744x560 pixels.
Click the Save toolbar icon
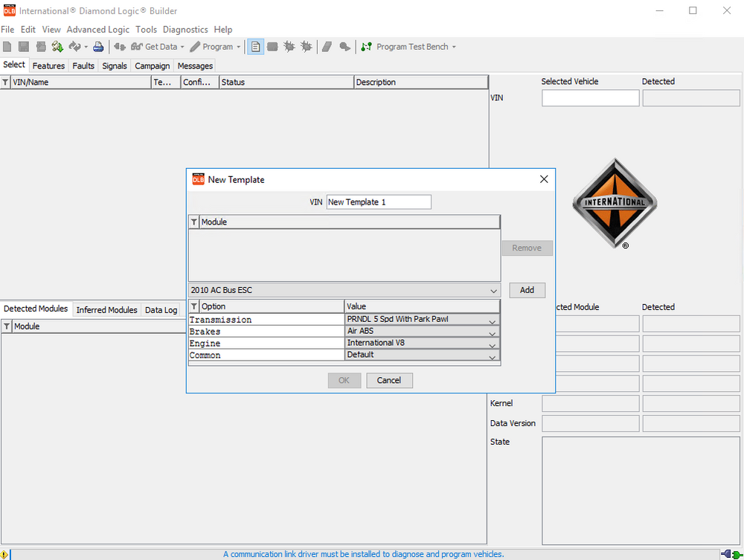[x=23, y=46]
